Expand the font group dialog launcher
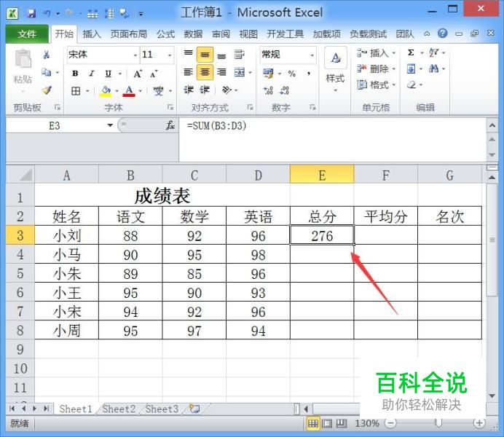 170,107
